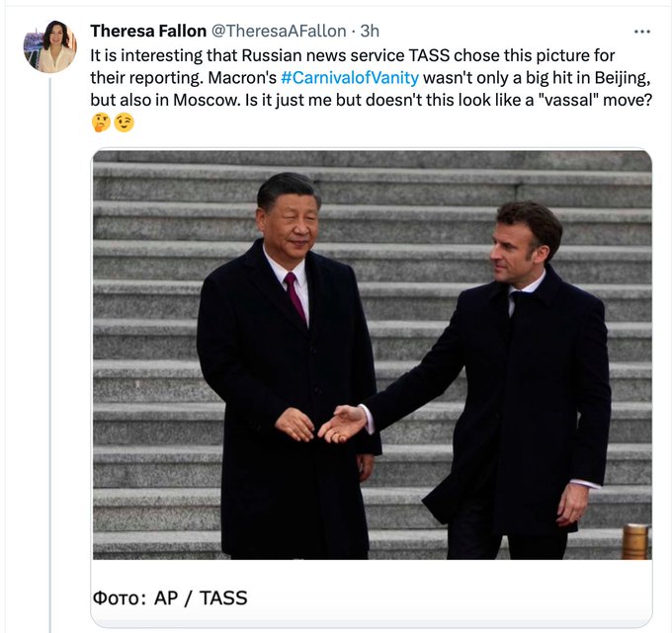672x633 pixels.
Task: Open the Theresa Fallon display name
Action: [x=148, y=31]
